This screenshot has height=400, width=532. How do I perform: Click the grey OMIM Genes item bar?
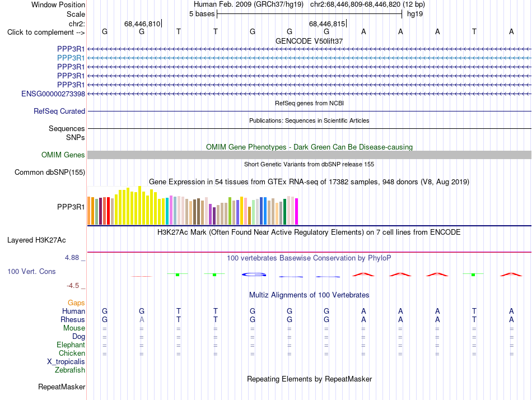(x=309, y=155)
